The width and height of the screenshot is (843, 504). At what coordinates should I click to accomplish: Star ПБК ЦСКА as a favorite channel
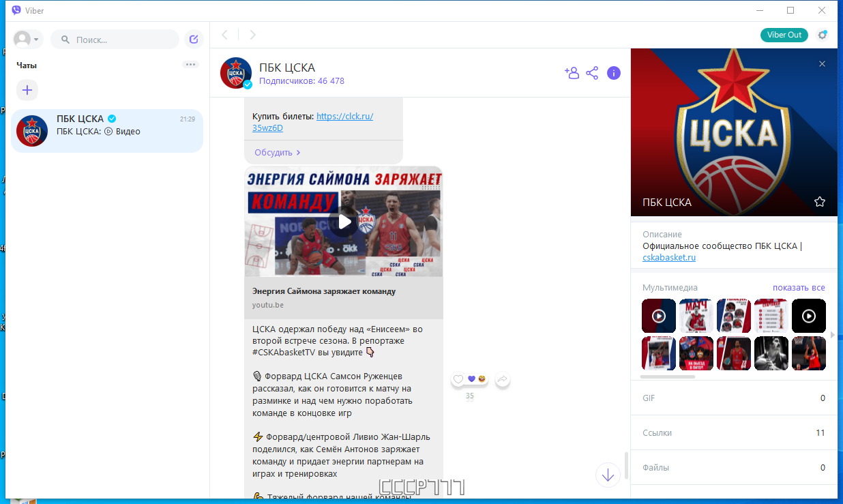pyautogui.click(x=819, y=202)
